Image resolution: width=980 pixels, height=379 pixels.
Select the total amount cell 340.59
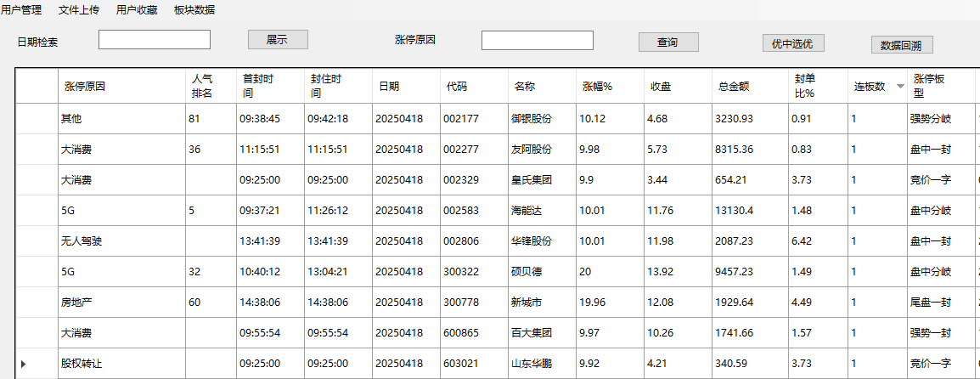[x=749, y=364]
